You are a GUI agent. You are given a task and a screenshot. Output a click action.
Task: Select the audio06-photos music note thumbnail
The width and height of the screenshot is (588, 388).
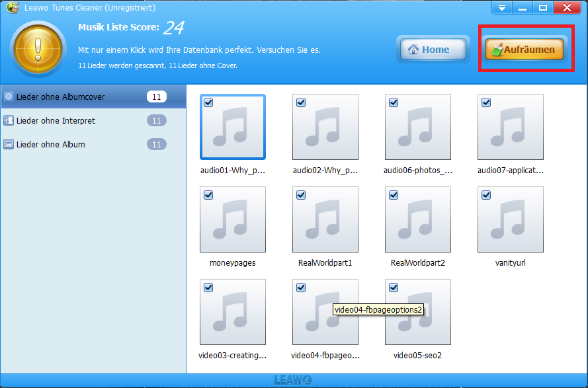[418, 127]
